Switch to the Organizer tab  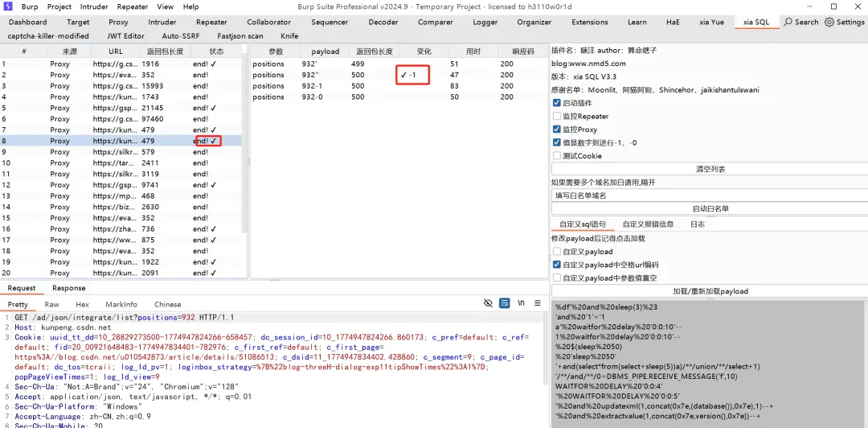tap(534, 23)
